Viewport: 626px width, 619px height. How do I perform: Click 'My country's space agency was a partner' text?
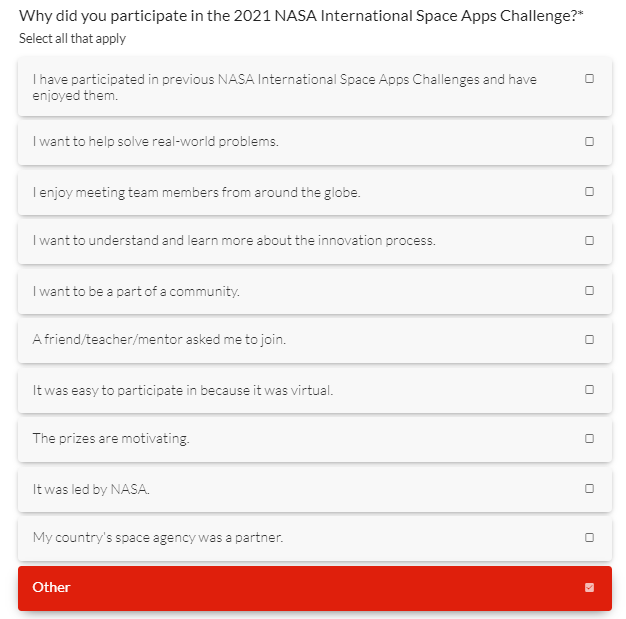coord(158,538)
